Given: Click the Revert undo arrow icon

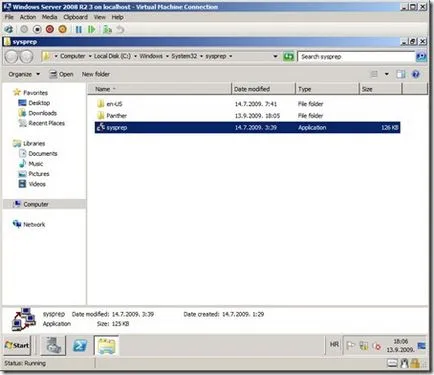Looking at the screenshot, I should pos(120,30).
